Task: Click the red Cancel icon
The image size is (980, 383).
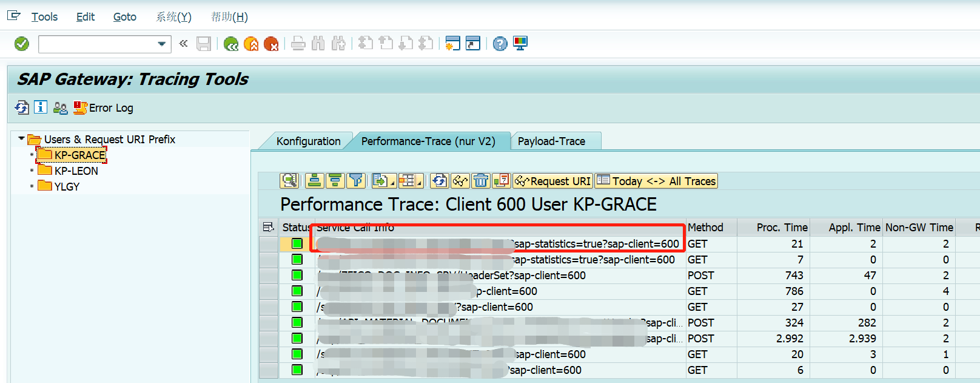Action: click(x=271, y=44)
